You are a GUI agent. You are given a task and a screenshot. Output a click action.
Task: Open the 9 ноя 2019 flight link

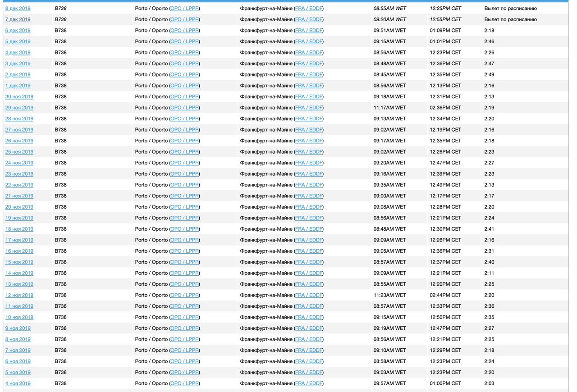(x=18, y=328)
